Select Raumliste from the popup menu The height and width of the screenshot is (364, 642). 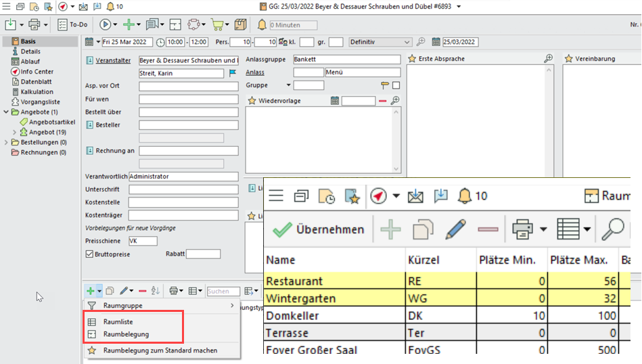[117, 322]
